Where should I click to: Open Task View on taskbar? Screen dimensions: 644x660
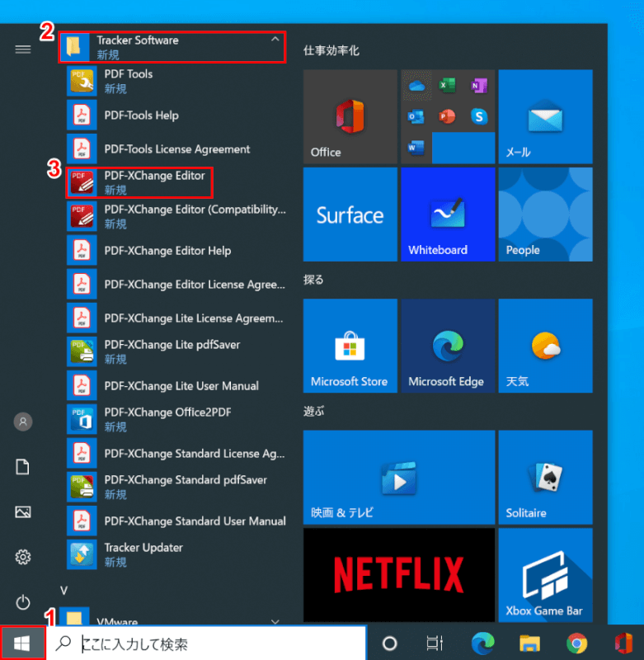point(435,643)
